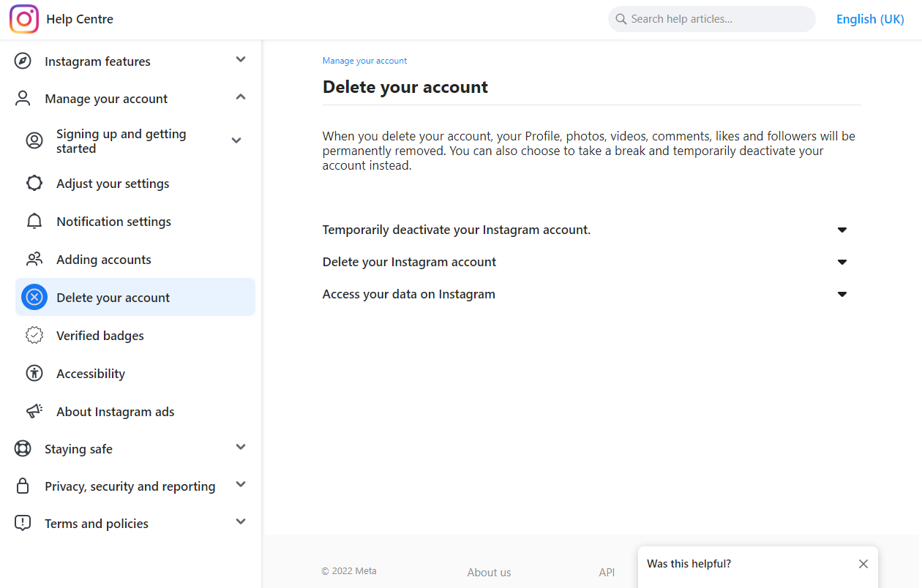Screen dimensions: 922x588
Task: Click Temporarily deactivate your Instagram account text
Action: (x=456, y=230)
